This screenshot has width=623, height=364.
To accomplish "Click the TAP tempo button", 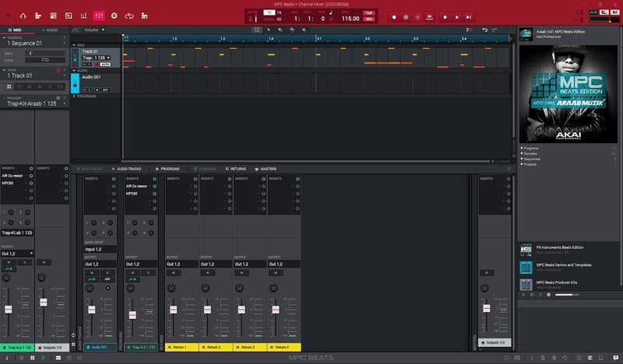I will 368,12.
